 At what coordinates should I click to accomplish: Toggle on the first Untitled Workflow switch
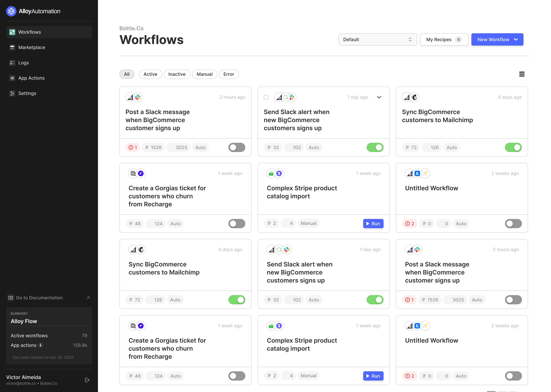pos(513,224)
